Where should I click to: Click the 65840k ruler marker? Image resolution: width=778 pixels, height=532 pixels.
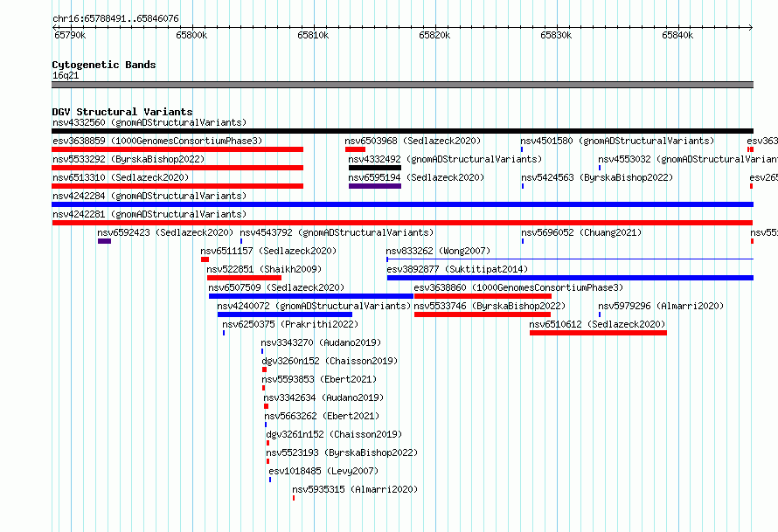click(677, 35)
